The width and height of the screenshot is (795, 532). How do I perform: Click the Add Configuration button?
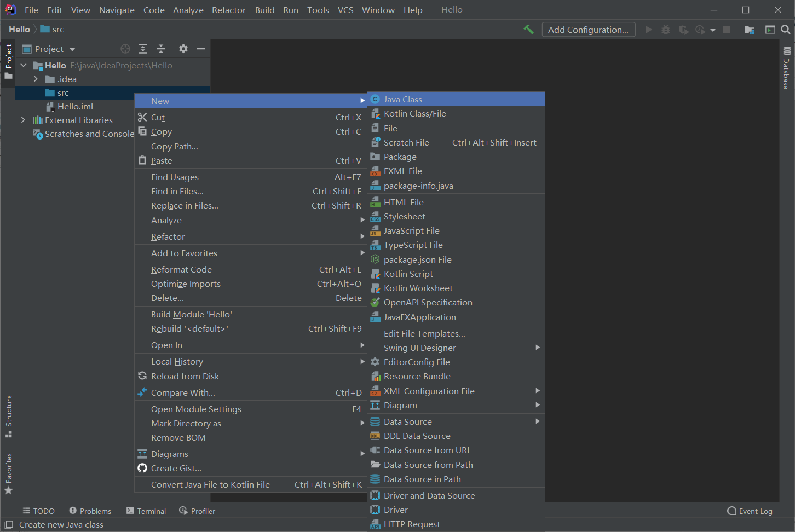tap(588, 30)
